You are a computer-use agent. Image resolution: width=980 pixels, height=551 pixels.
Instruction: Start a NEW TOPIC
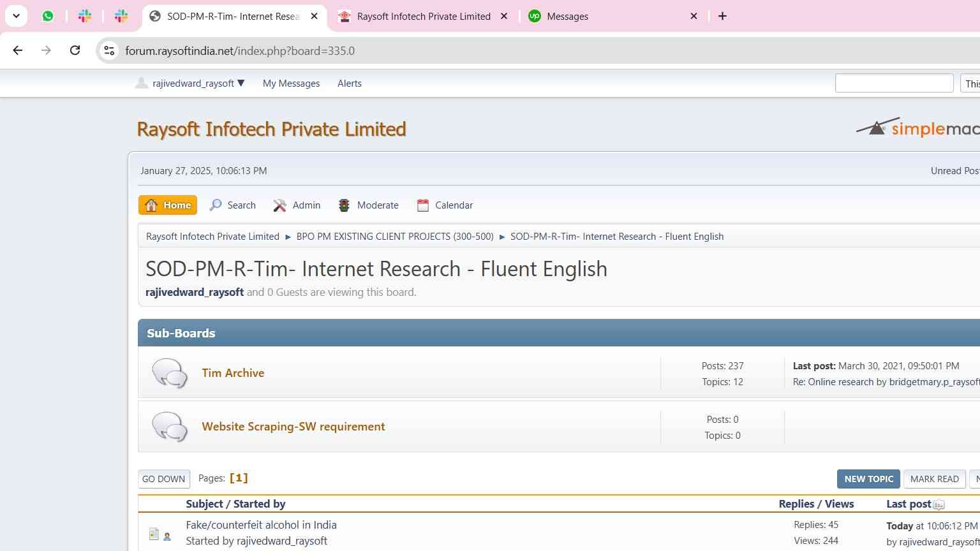pos(868,479)
